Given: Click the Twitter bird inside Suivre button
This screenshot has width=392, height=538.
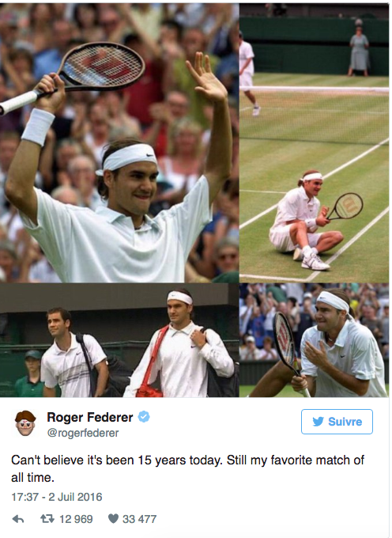Looking at the screenshot, I should (x=318, y=422).
